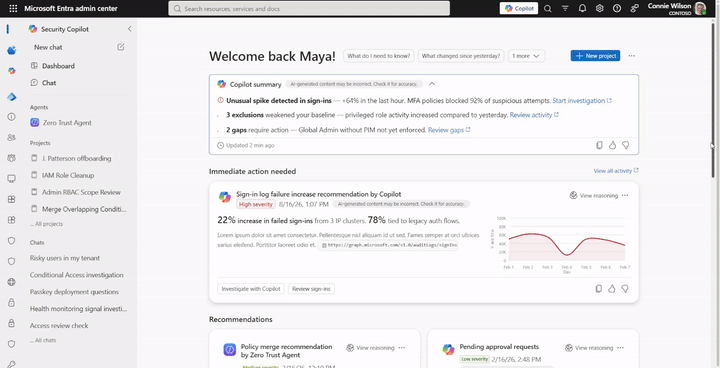Collapse the Copilot summary section
720x368 pixels.
click(x=432, y=84)
